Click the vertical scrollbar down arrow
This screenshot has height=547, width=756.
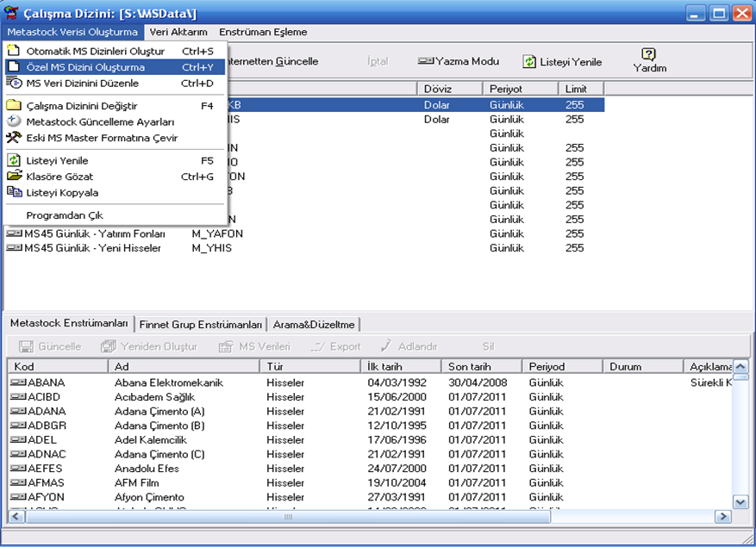pos(740,501)
